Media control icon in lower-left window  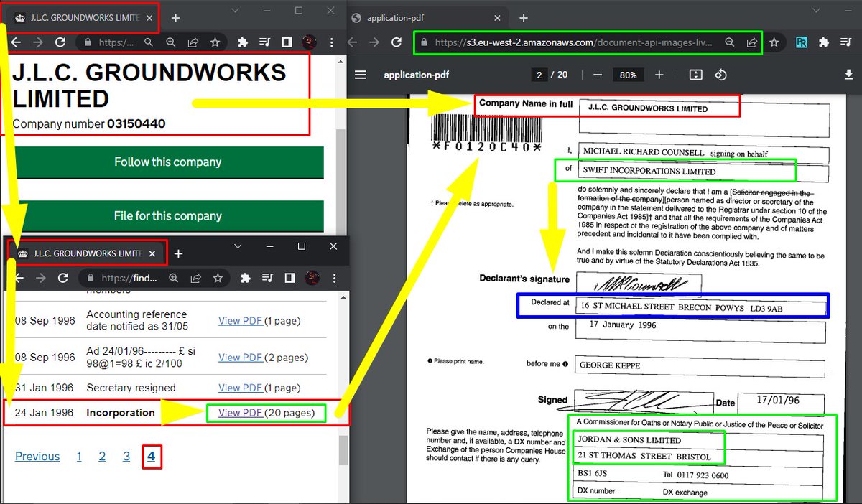click(x=267, y=278)
